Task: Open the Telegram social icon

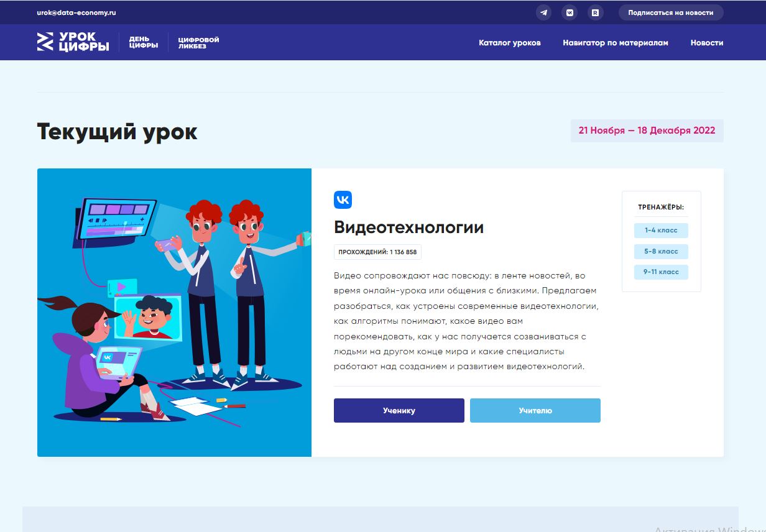Action: pos(543,12)
